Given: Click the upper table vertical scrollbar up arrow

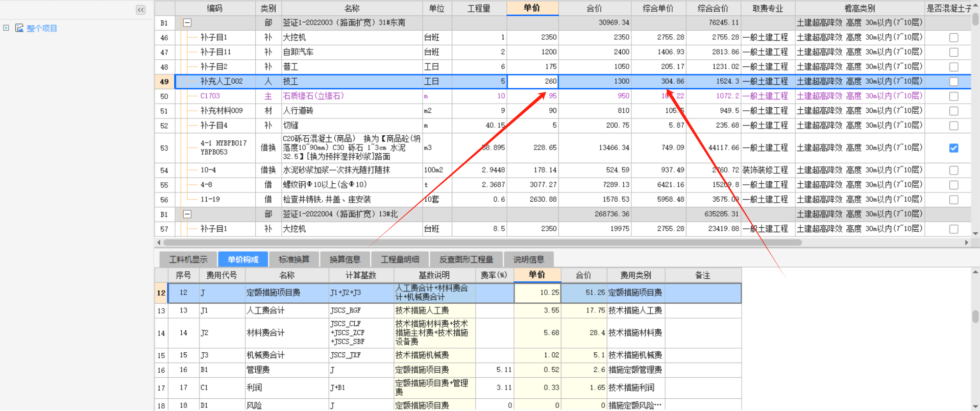Looking at the screenshot, I should [975, 5].
